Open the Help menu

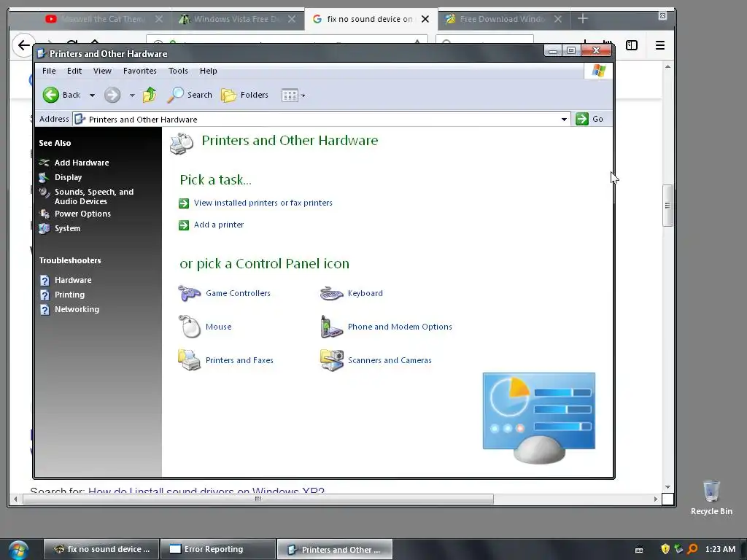pos(208,71)
